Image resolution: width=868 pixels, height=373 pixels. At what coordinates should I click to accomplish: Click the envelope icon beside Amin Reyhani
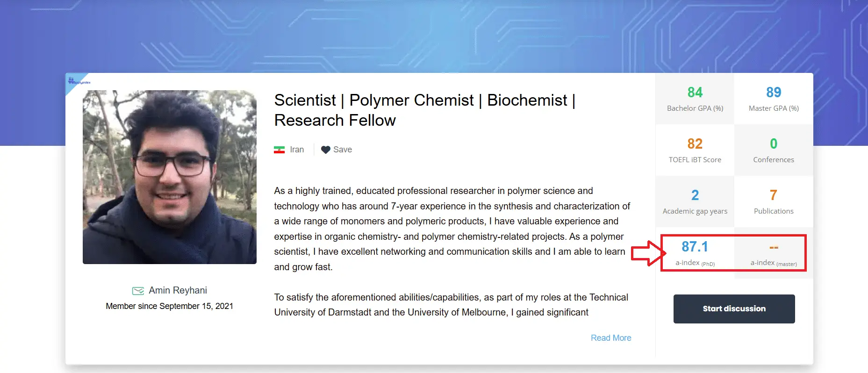[x=138, y=291]
